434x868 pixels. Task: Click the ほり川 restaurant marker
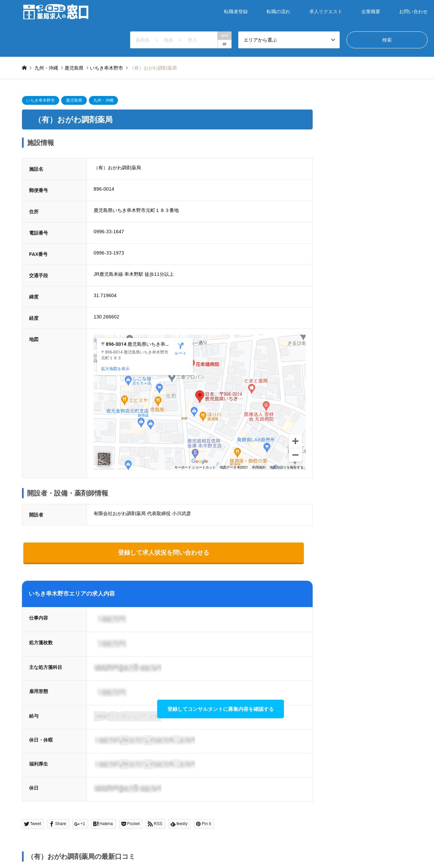tap(203, 416)
